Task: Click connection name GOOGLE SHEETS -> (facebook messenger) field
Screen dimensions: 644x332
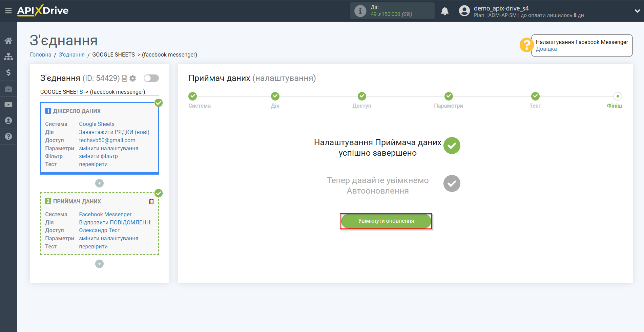Action: [x=99, y=92]
